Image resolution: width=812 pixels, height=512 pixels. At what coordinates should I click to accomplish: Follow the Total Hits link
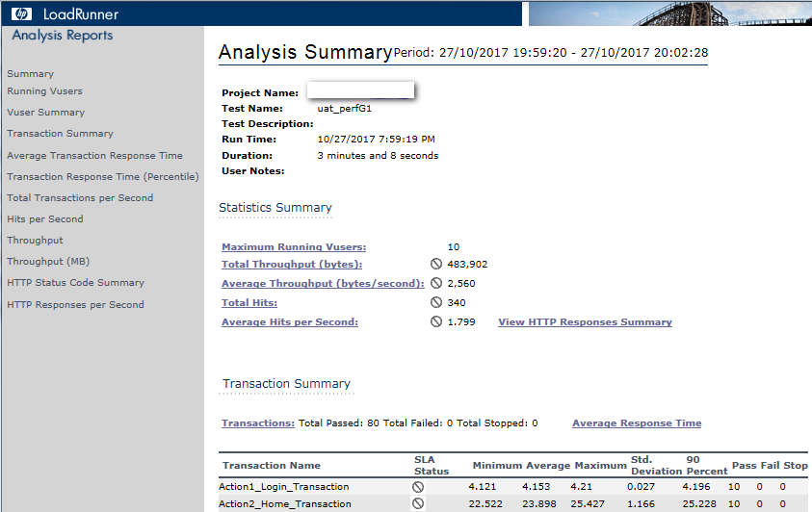[249, 302]
